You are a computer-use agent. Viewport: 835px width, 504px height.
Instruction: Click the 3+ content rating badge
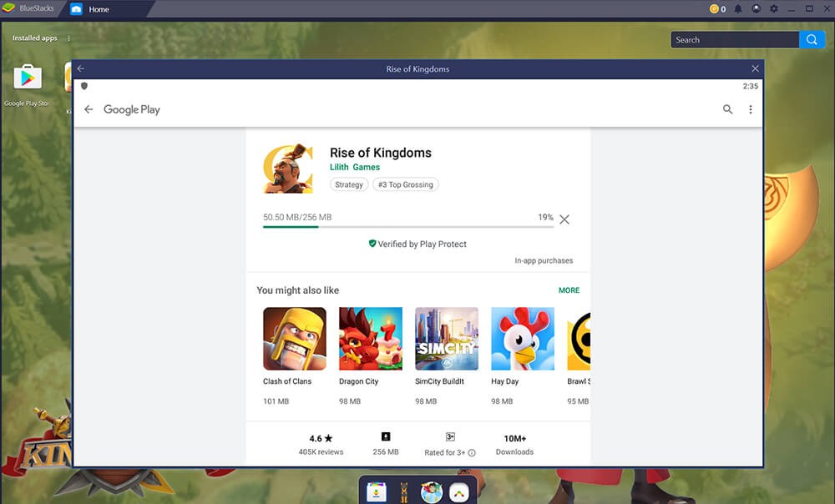450,437
